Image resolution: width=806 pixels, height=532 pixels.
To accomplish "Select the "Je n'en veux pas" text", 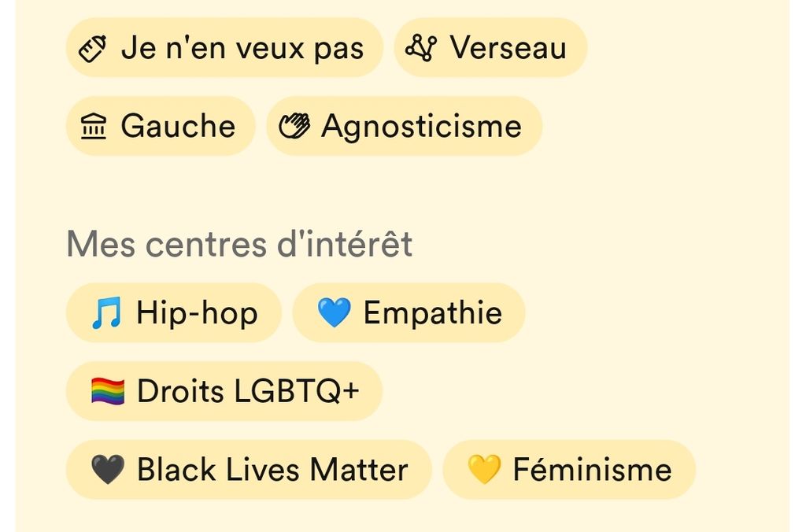I will click(242, 49).
